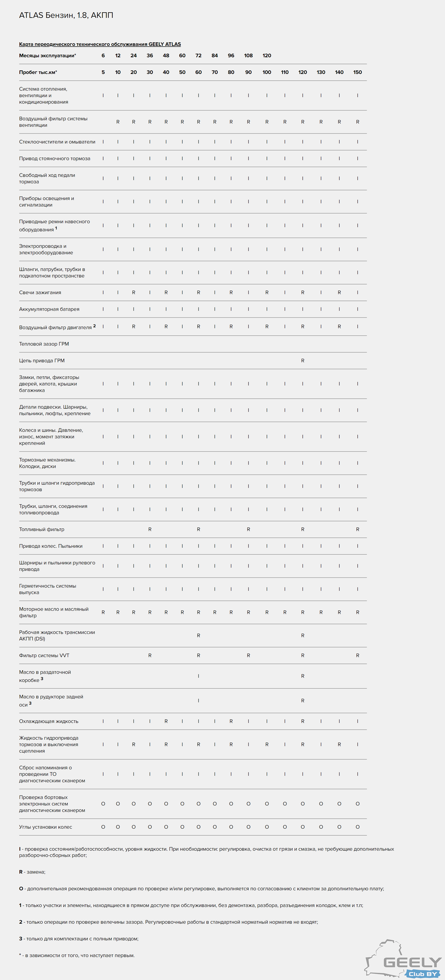This screenshot has height=980, width=445.
Task: Click the Фильтр системы VVT row label
Action: [x=44, y=655]
